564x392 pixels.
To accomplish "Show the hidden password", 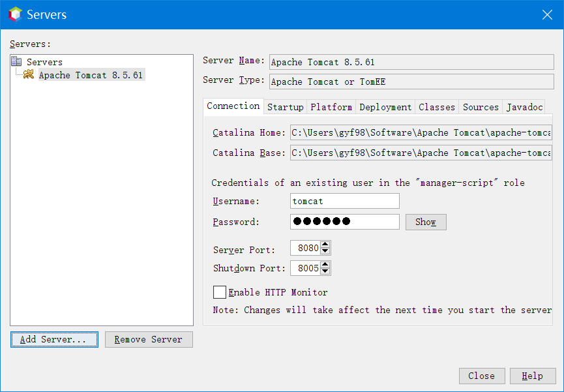I will [426, 222].
